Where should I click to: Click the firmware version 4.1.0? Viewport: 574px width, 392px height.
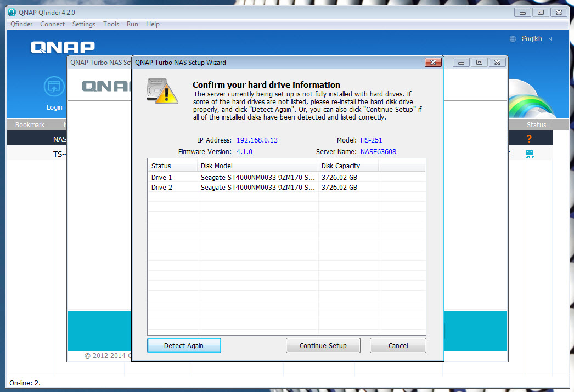[x=244, y=152]
